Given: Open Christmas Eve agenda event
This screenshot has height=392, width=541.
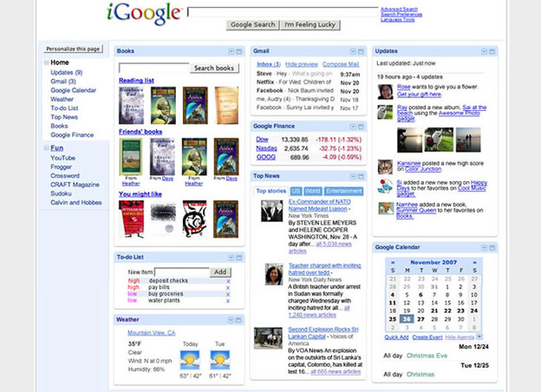Looking at the screenshot, I should (x=427, y=356).
